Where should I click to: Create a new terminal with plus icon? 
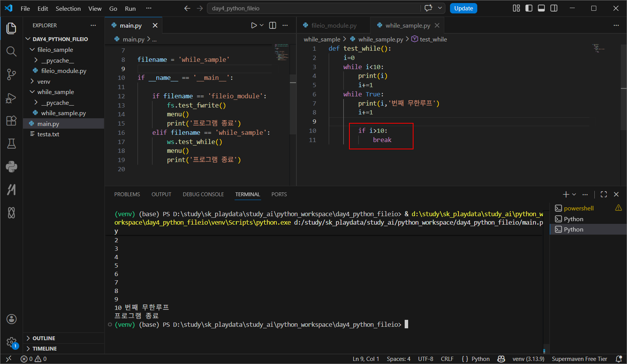(566, 194)
